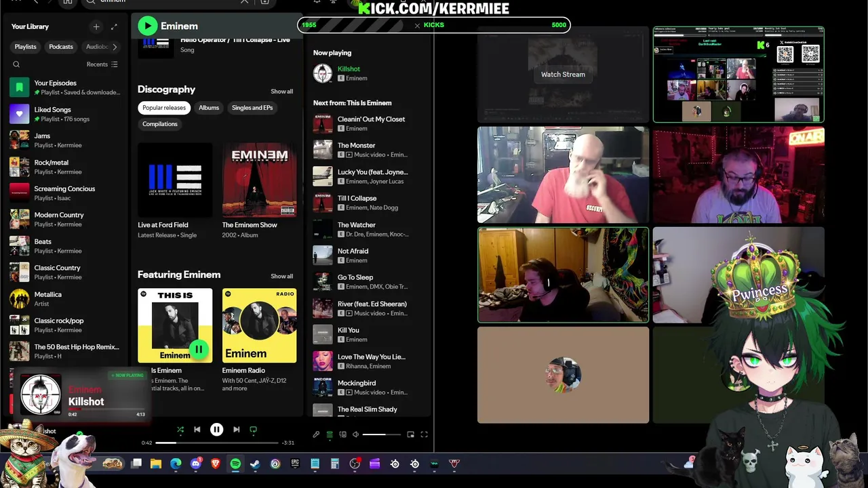This screenshot has width=868, height=488.
Task: Toggle shuffle playback
Action: (x=180, y=430)
